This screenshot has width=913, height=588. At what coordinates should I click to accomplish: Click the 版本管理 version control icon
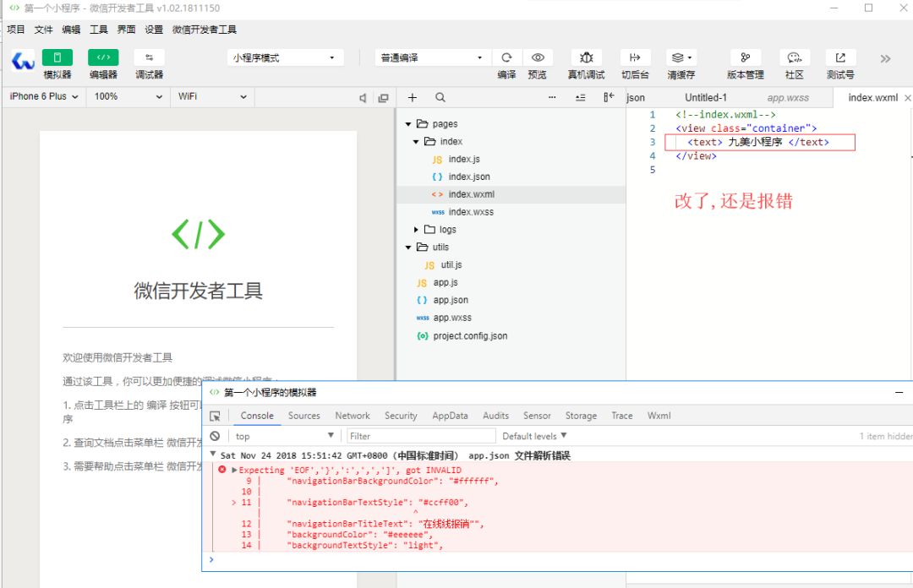click(x=746, y=57)
